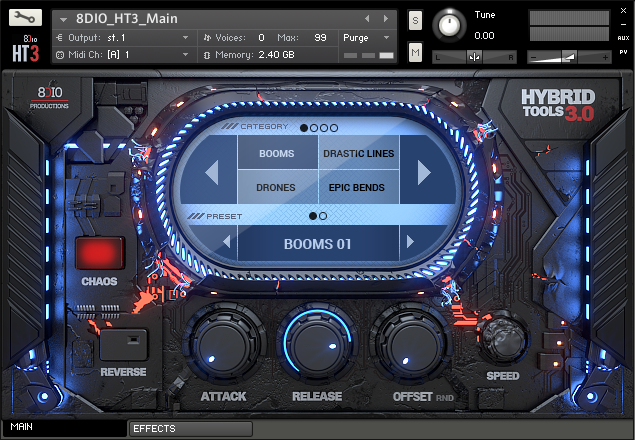Open the Midi Ch dropdown
This screenshot has height=440, width=635.
pyautogui.click(x=185, y=55)
